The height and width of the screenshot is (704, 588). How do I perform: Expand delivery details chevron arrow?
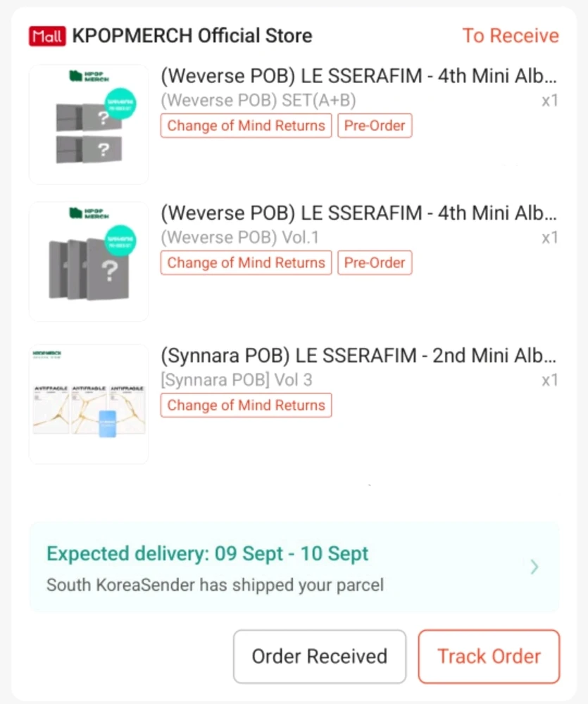[534, 567]
